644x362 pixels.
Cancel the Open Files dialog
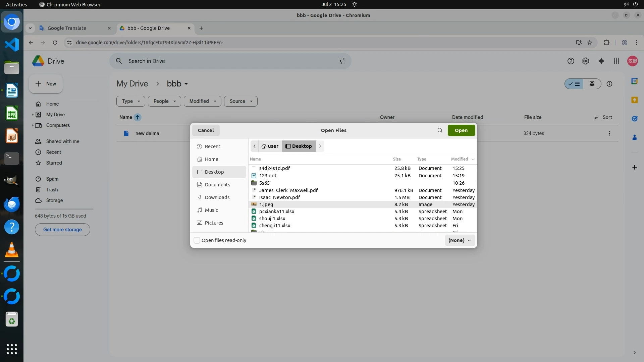(x=206, y=130)
